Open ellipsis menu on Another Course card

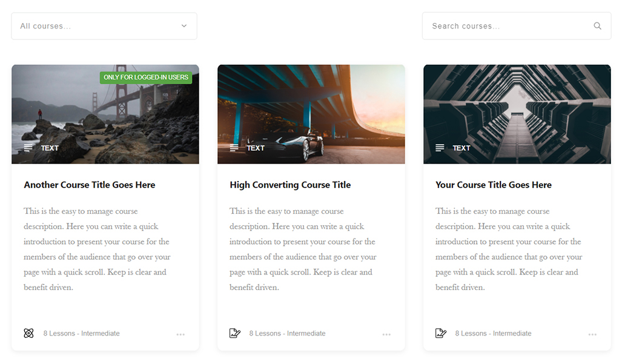tap(180, 334)
